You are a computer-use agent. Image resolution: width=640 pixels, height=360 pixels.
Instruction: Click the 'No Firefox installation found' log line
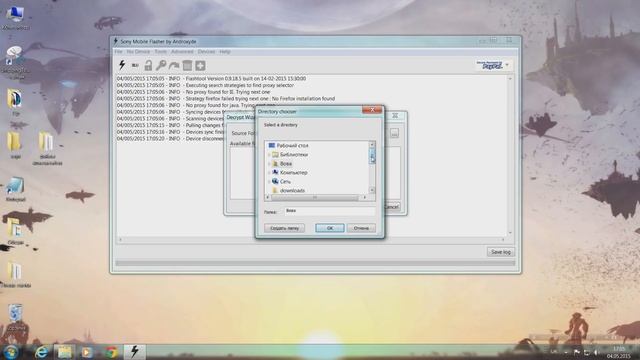pyautogui.click(x=226, y=98)
